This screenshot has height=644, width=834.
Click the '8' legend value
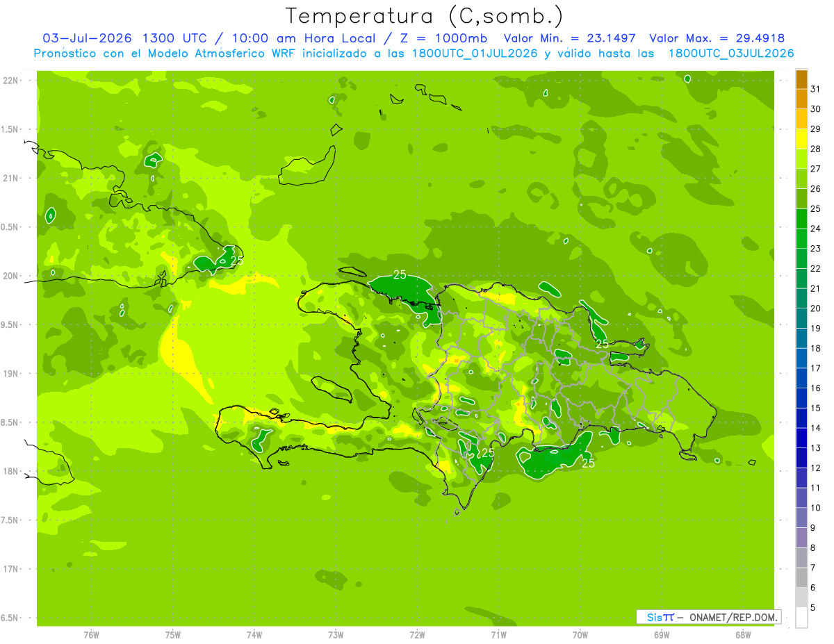[x=812, y=547]
